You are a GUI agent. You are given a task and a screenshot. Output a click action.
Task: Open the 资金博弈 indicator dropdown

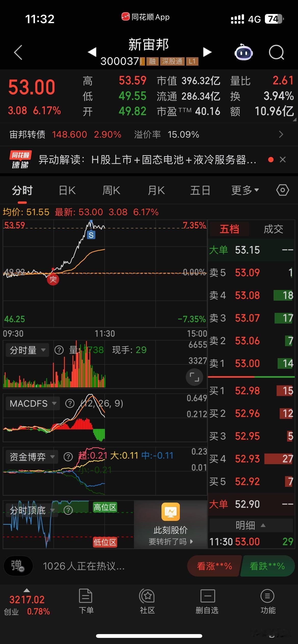32,457
